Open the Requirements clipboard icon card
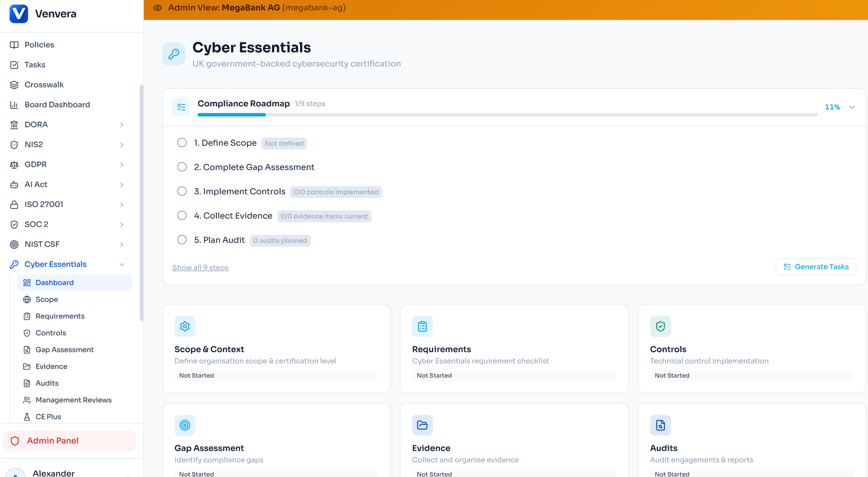 coord(422,326)
